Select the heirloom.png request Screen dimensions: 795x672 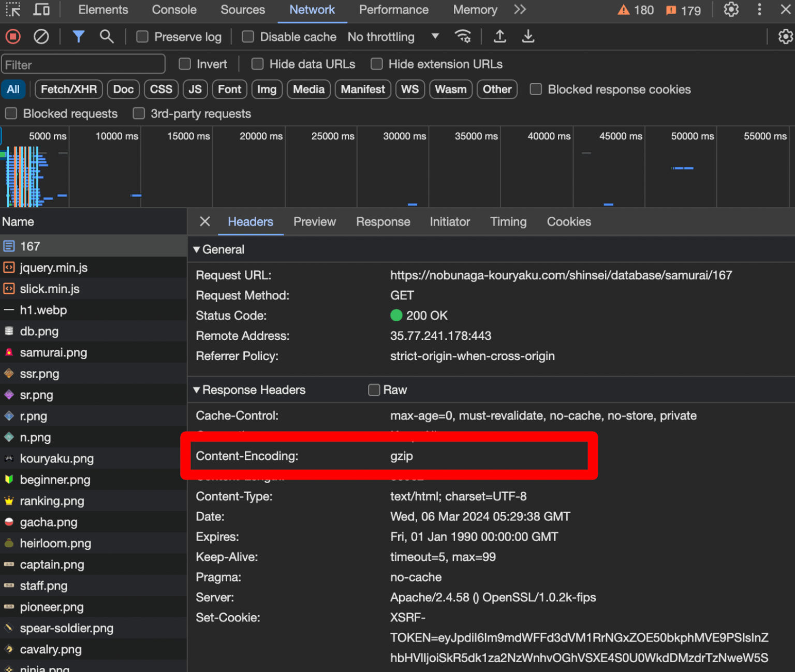pos(93,543)
